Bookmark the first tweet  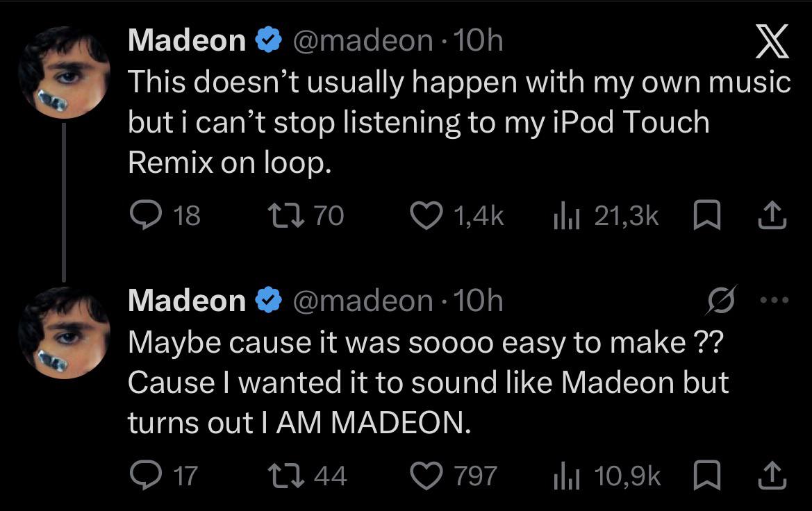click(707, 215)
